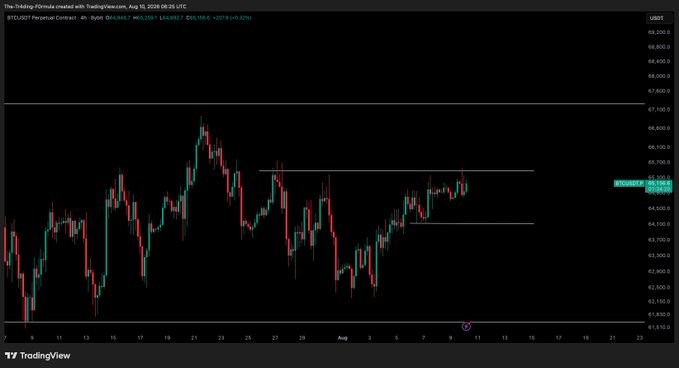Screen dimensions: 679x368
Task: Click the +0.32% change value in legend
Action: pyautogui.click(x=242, y=18)
